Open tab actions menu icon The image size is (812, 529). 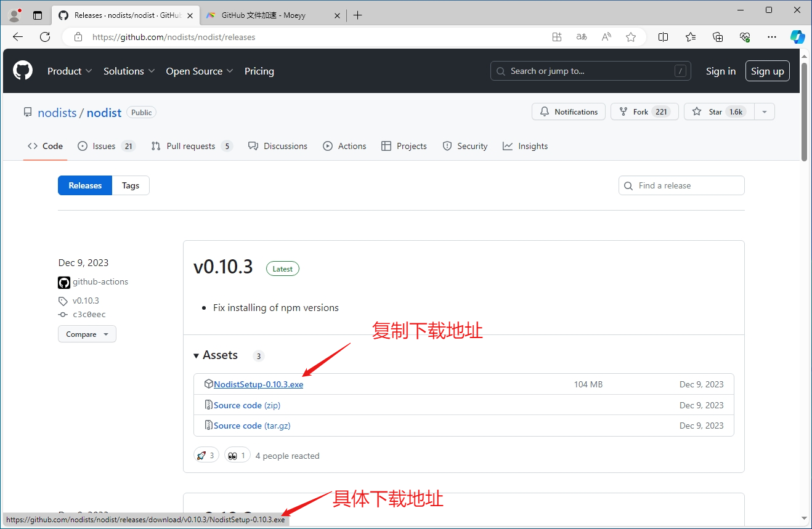[38, 15]
